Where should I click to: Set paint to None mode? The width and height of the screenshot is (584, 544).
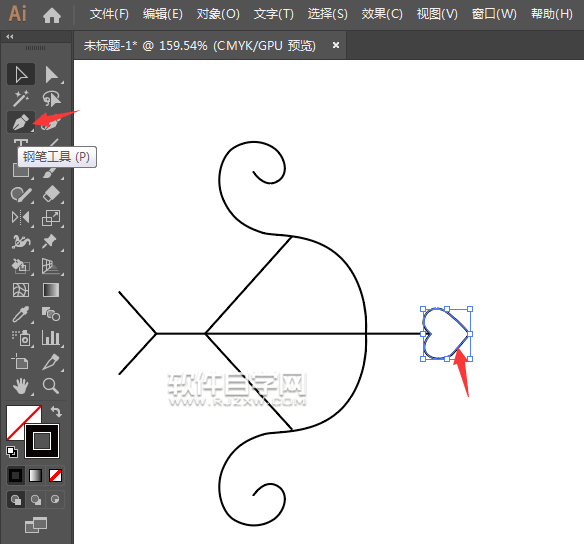55,475
